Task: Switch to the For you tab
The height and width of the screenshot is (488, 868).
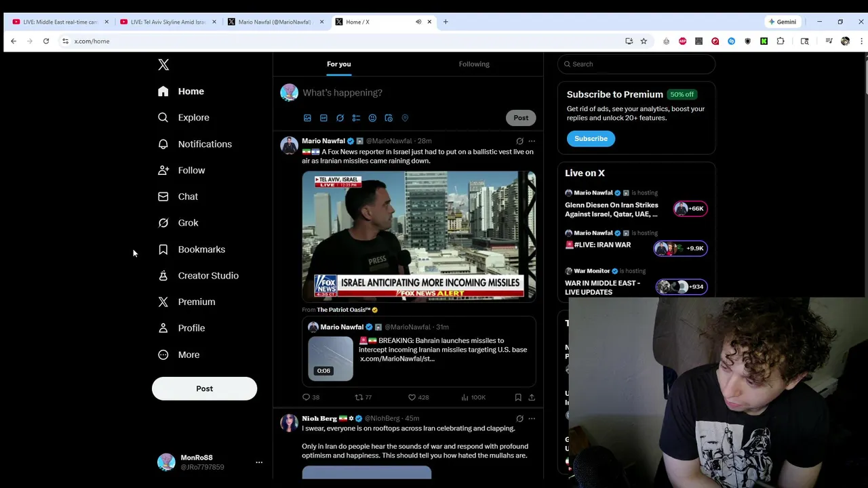Action: click(x=339, y=64)
